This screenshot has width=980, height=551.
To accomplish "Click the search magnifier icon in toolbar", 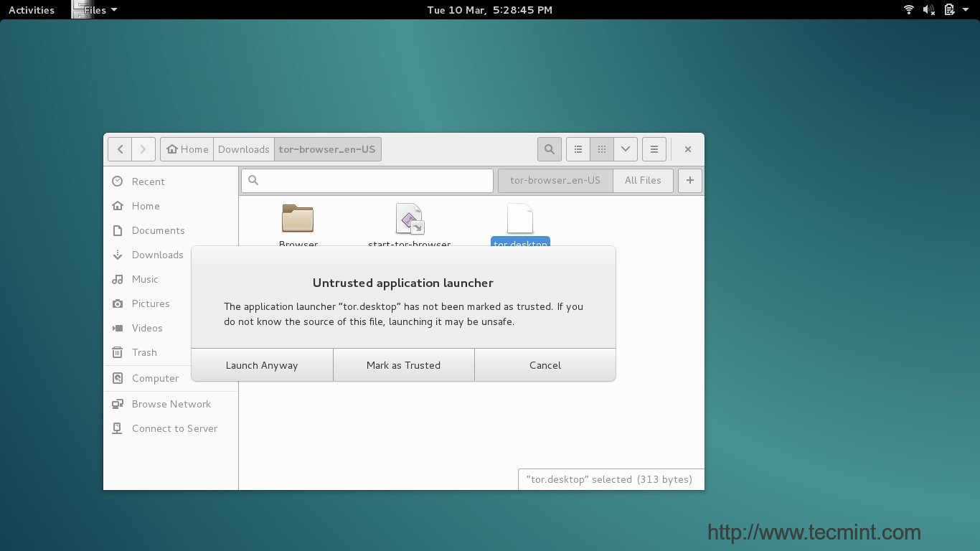I will [549, 149].
